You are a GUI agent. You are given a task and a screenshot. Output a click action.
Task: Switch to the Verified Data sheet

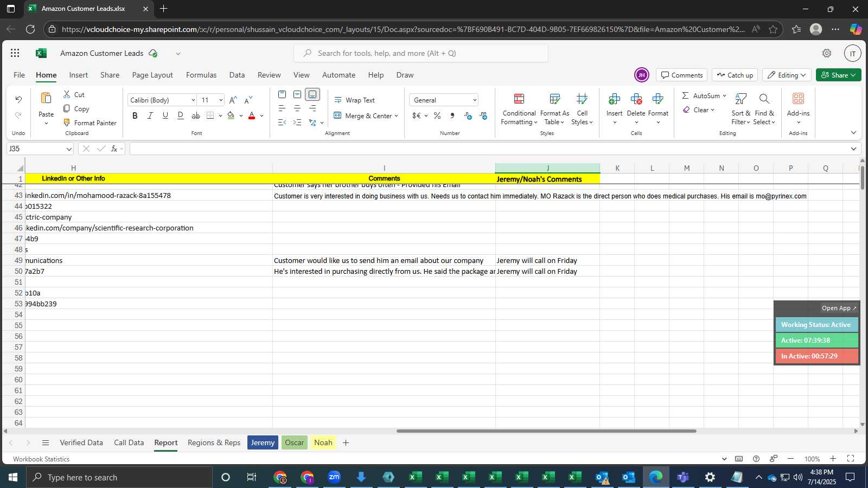(81, 442)
